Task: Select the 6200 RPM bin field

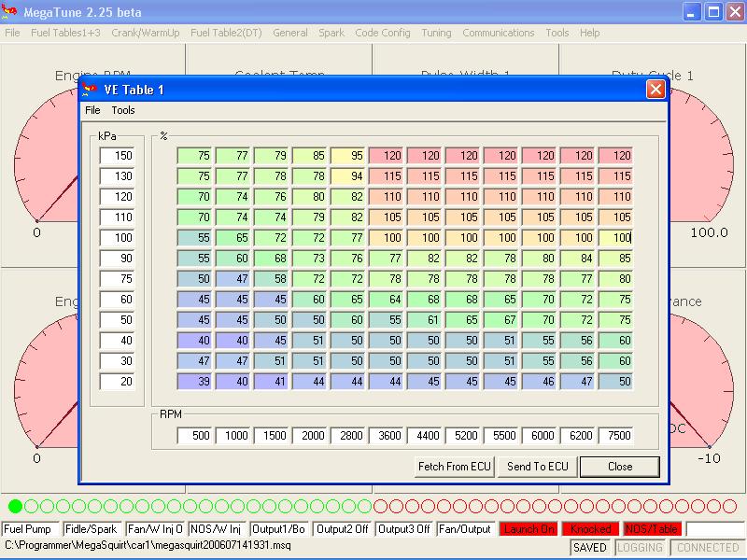Action: [x=577, y=435]
